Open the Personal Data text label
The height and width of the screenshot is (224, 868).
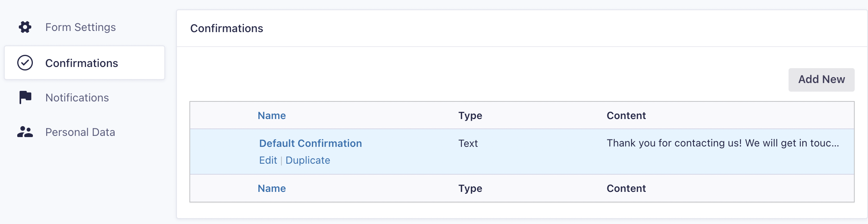80,132
